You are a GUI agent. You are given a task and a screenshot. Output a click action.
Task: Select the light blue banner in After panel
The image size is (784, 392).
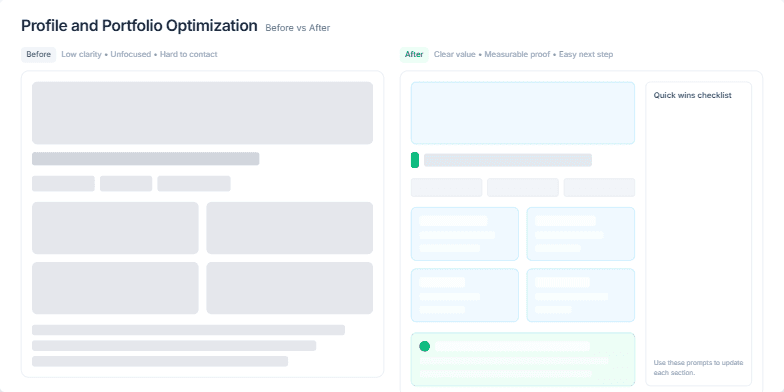(523, 113)
